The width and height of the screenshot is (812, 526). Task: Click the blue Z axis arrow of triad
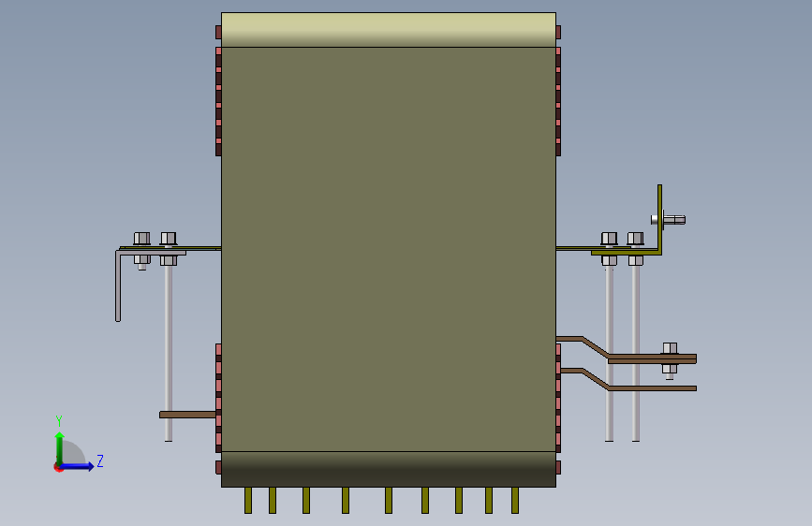tap(78, 466)
